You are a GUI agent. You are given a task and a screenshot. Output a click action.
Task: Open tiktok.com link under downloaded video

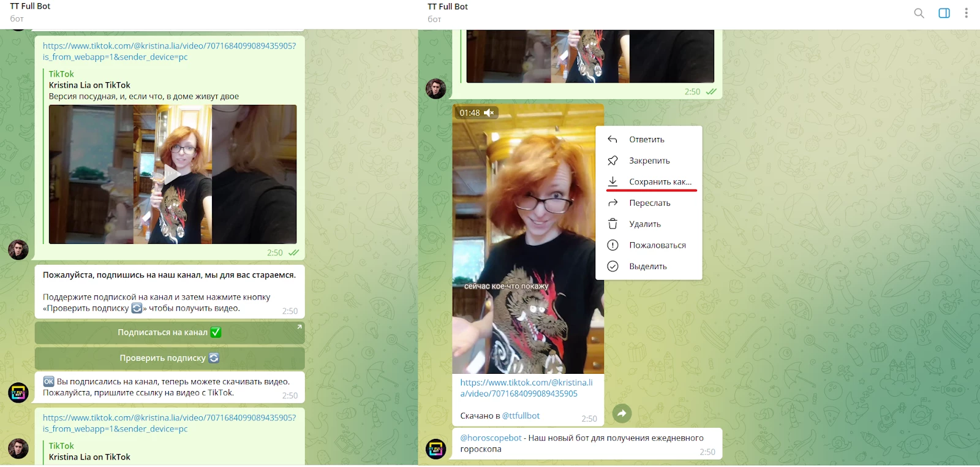coord(526,389)
